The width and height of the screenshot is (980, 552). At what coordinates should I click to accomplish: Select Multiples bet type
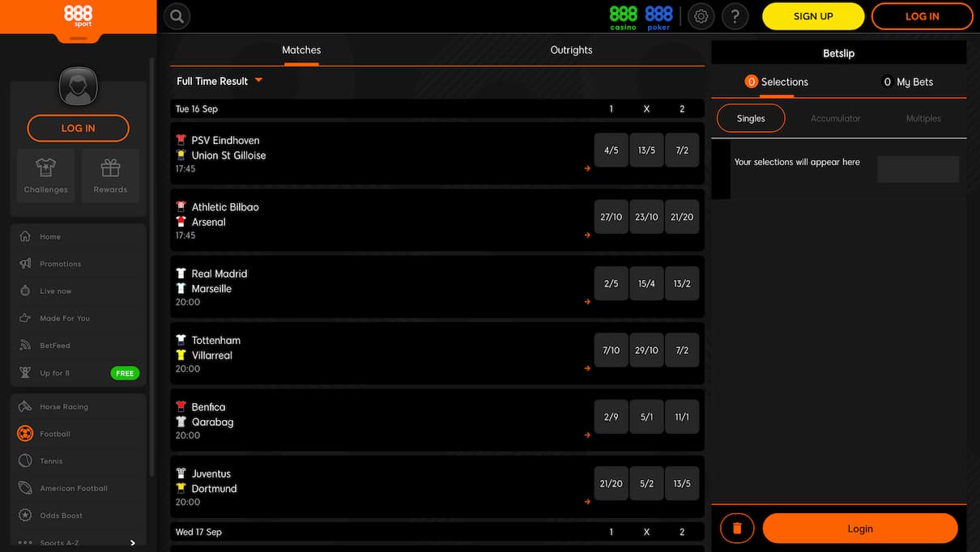923,118
